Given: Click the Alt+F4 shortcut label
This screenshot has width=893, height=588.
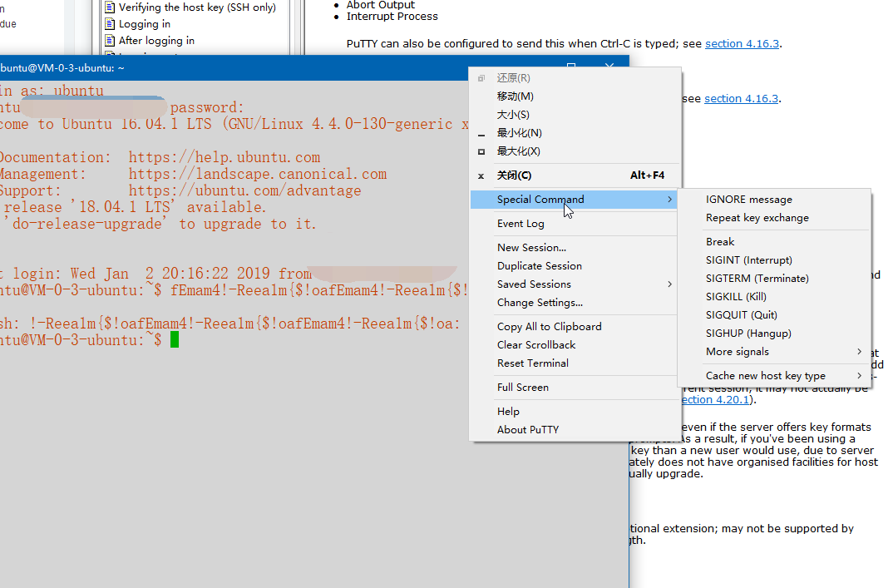Looking at the screenshot, I should [647, 175].
